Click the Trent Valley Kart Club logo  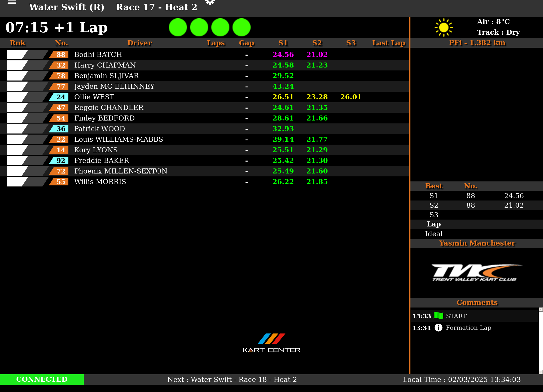[x=476, y=273]
